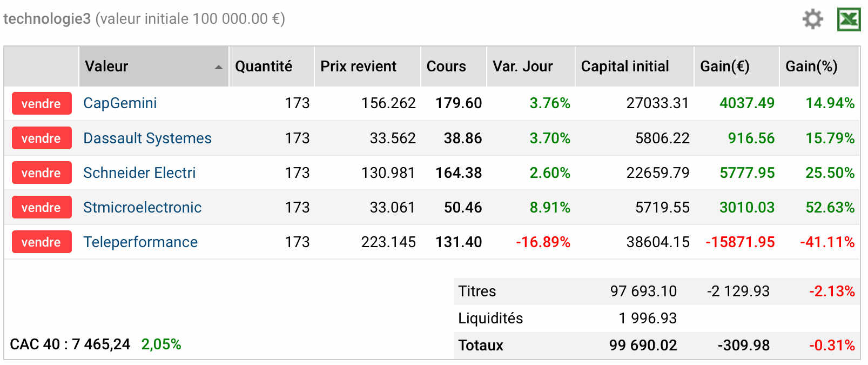Sort table by Quantité column

click(x=264, y=67)
